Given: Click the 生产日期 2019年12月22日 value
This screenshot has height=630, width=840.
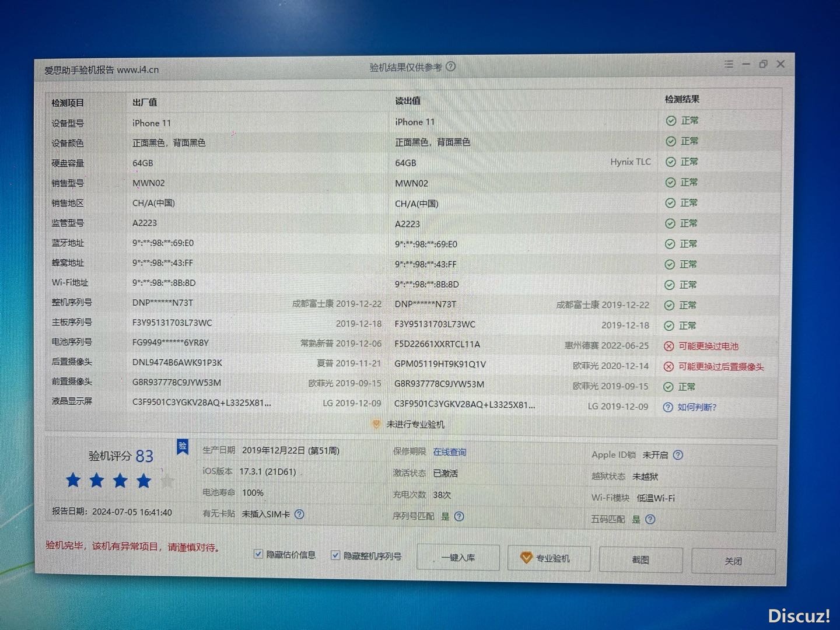Looking at the screenshot, I should [x=290, y=450].
